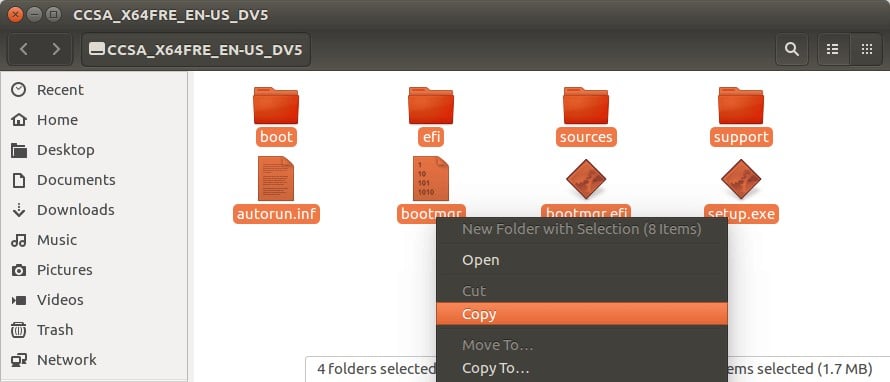Click the boot folder name label
The image size is (890, 382).
(x=276, y=137)
